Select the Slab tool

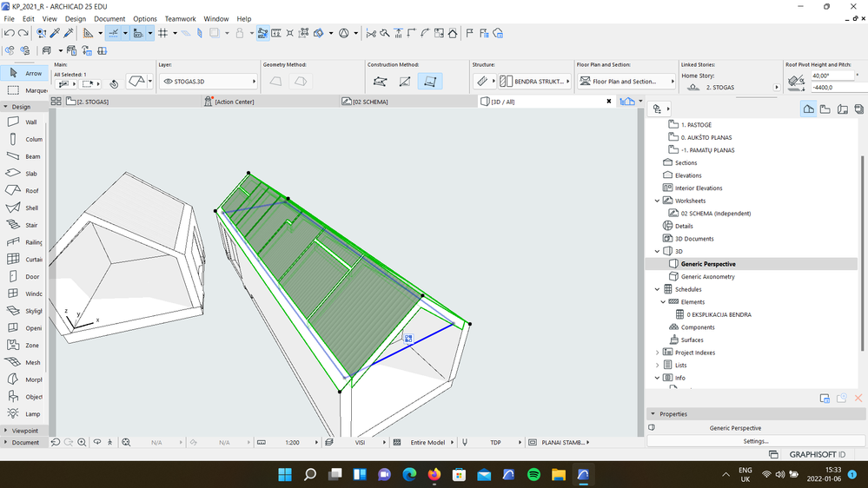(x=22, y=174)
